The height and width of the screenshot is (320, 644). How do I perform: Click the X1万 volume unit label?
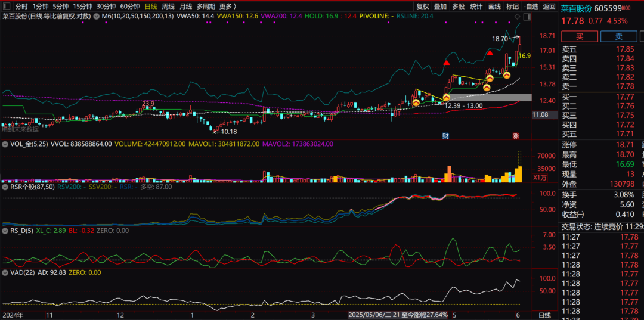(x=540, y=178)
